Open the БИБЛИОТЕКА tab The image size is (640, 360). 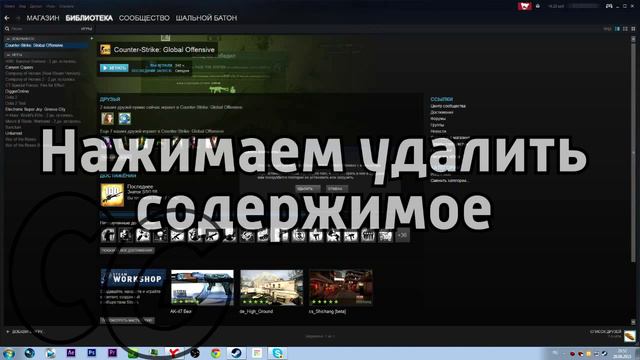(89, 18)
